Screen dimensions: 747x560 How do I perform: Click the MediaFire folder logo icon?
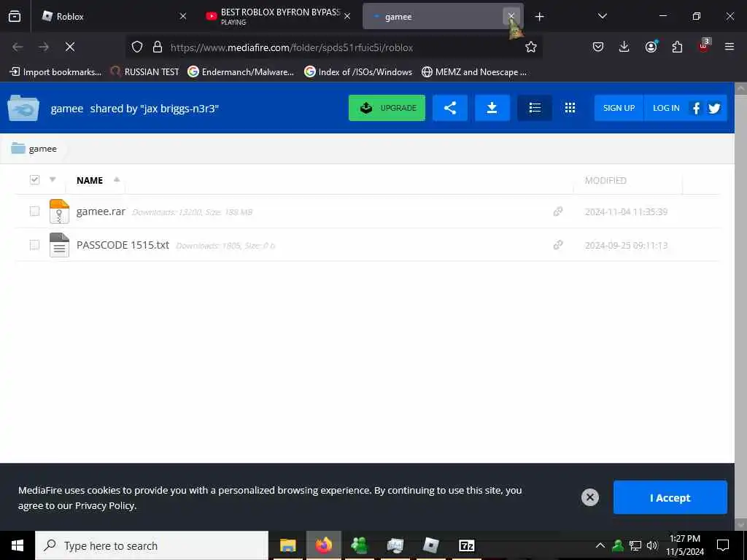point(23,108)
